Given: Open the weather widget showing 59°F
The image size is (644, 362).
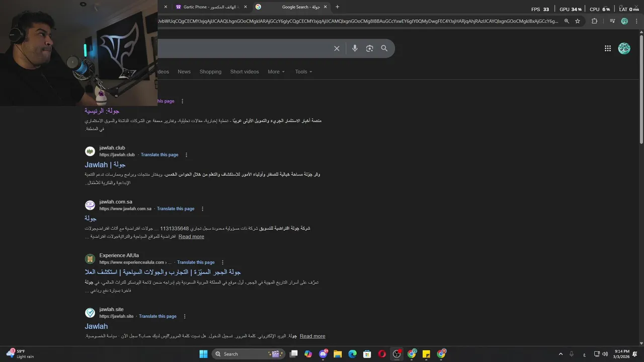Looking at the screenshot, I should click(x=21, y=354).
